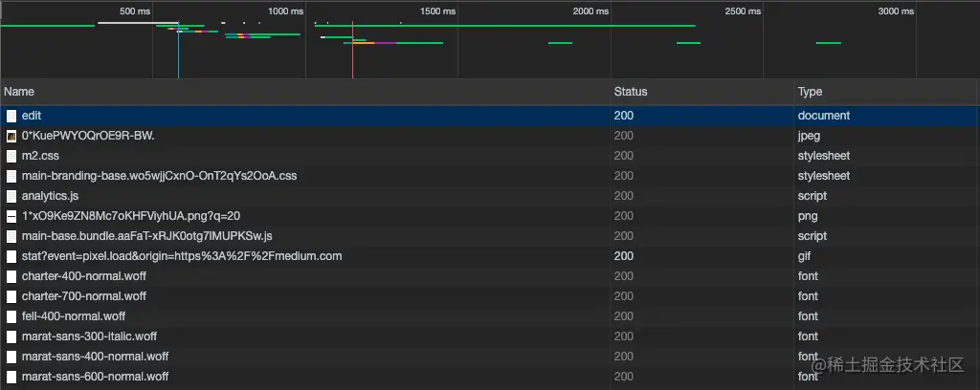Click font type in charter-400-normal.woff row
980x390 pixels.
pos(808,276)
